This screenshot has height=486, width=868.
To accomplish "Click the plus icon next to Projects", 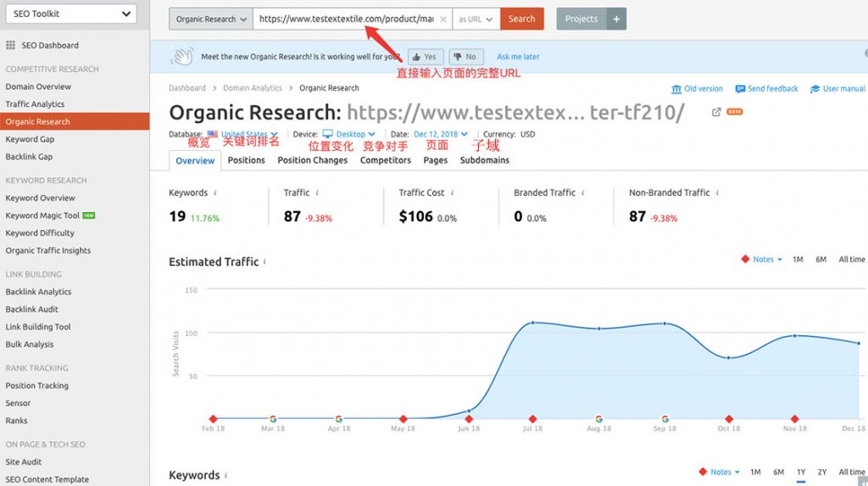I will tap(616, 19).
